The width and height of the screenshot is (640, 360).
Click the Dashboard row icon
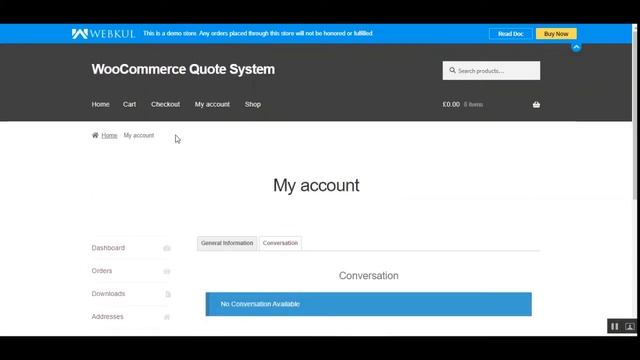(167, 248)
